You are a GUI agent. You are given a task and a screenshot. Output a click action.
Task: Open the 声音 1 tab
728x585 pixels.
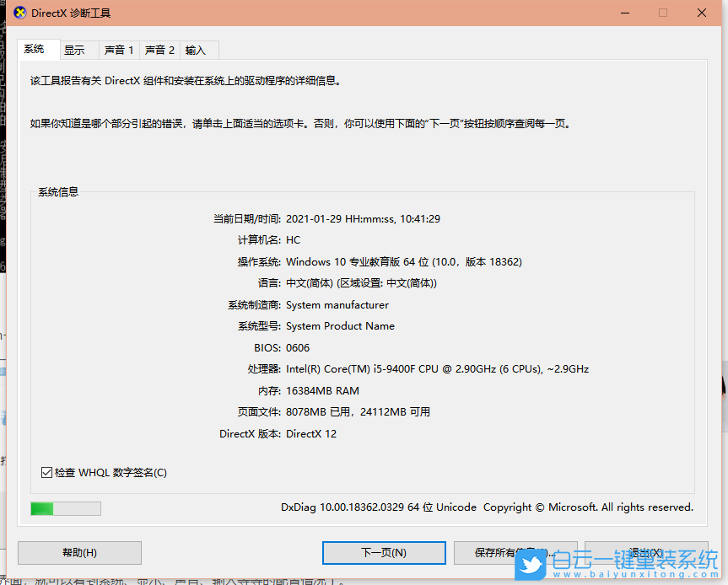coord(118,49)
